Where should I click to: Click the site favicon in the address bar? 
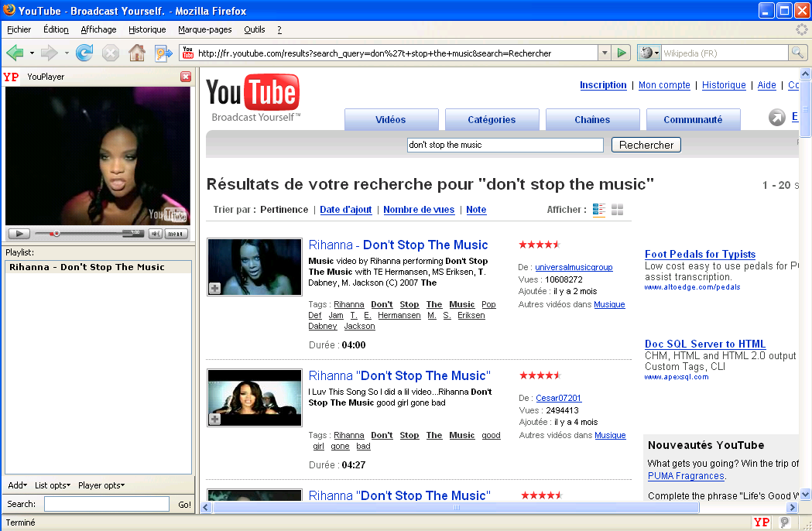[188, 53]
